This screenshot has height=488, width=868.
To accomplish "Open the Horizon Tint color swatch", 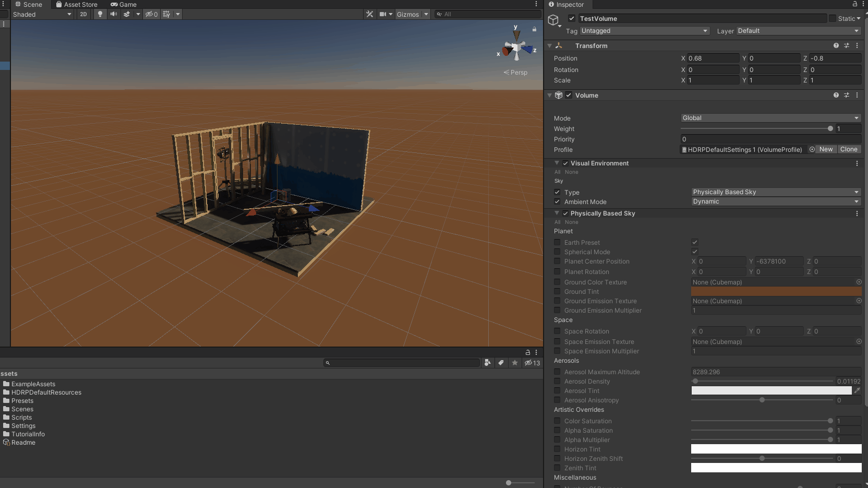I will tap(776, 449).
